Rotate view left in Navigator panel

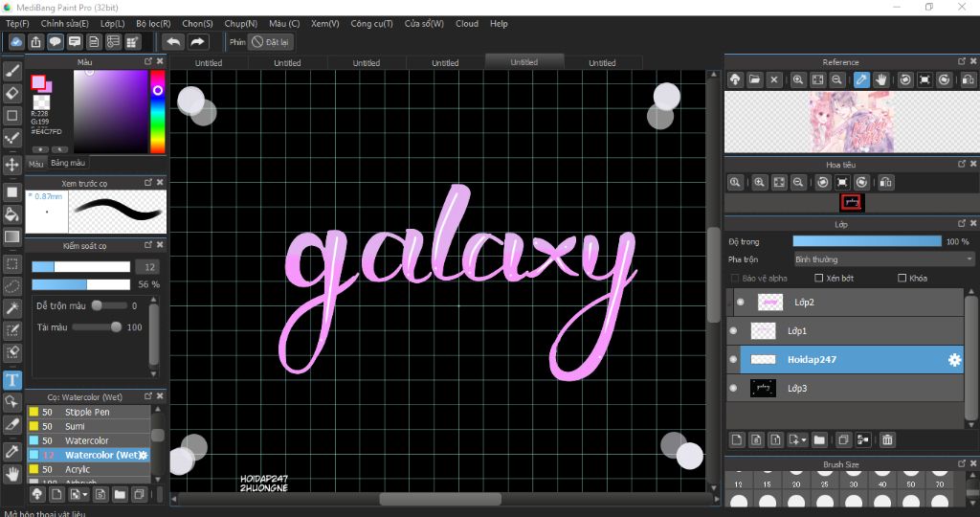pyautogui.click(x=823, y=182)
